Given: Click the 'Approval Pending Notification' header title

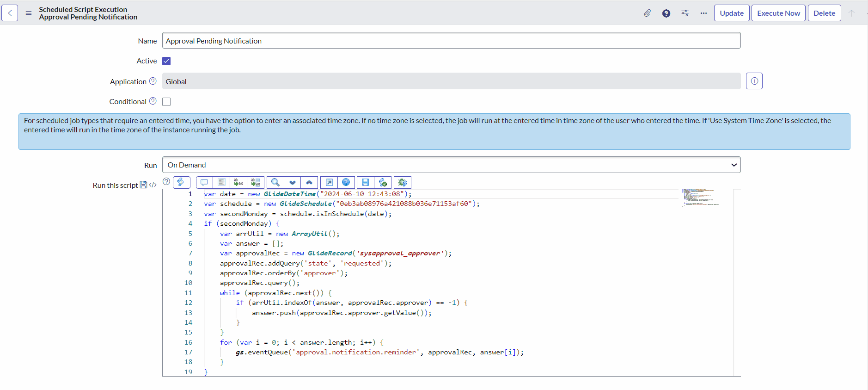Looking at the screenshot, I should pos(88,17).
